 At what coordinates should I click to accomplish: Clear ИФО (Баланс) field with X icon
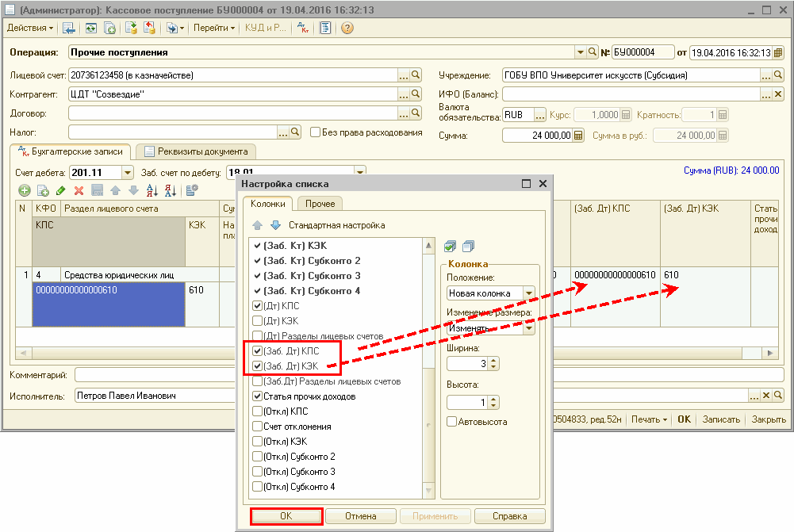(x=778, y=94)
